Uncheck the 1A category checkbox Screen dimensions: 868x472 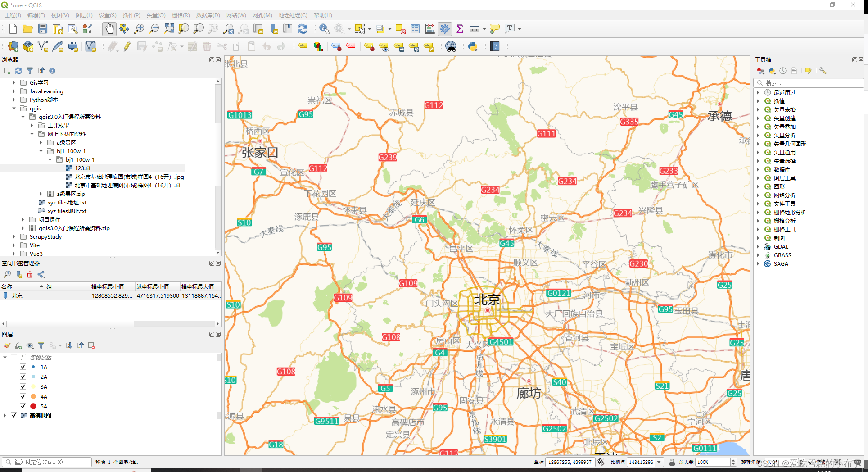coord(23,367)
